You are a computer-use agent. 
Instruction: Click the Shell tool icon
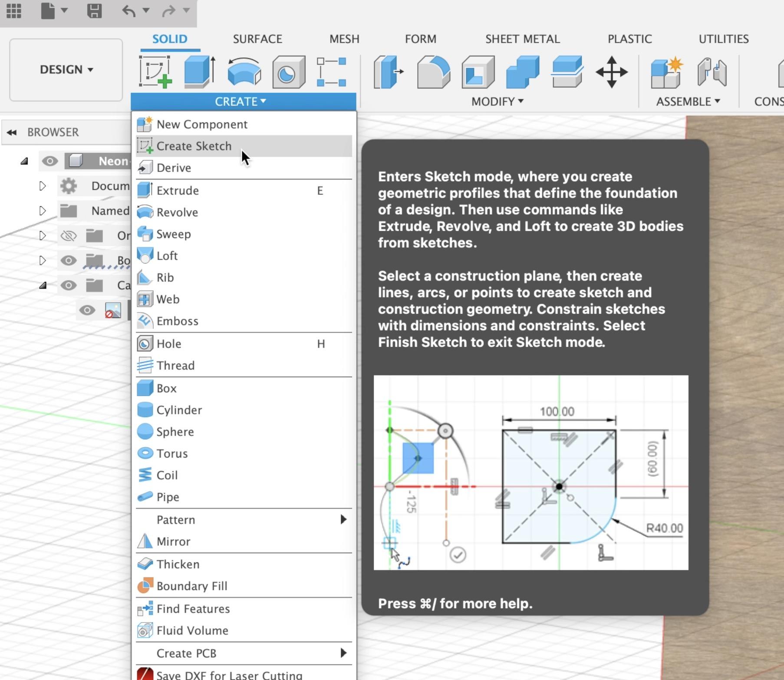point(478,73)
